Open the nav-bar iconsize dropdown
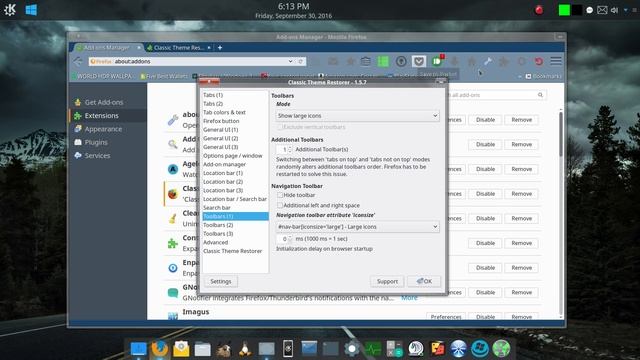Screen dimensions: 640x360 click(x=358, y=227)
